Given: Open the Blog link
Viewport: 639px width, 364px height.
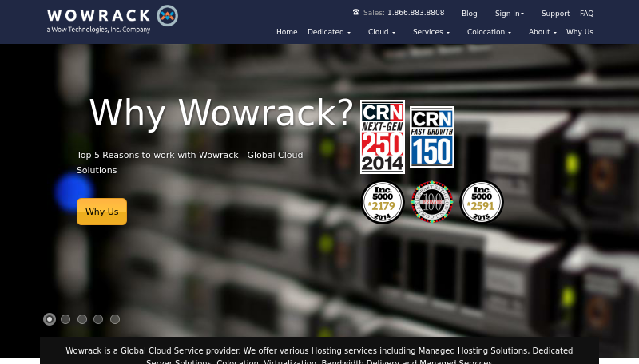Looking at the screenshot, I should tap(469, 14).
